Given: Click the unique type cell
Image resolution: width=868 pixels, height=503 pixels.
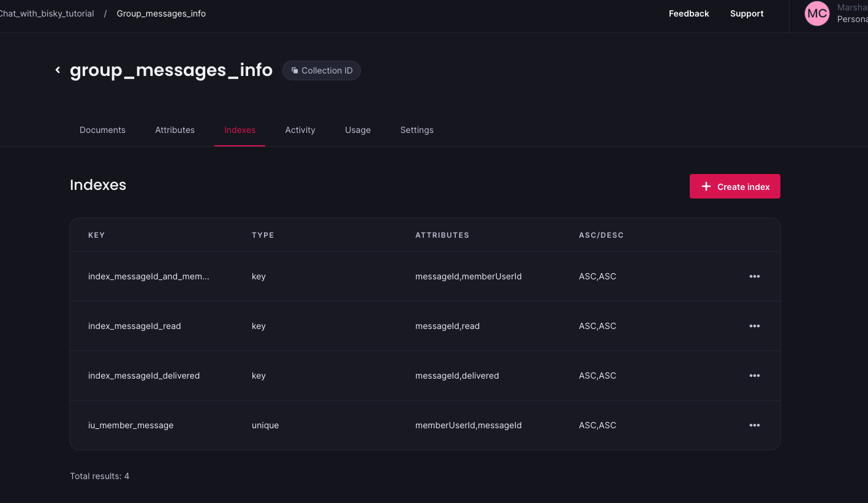Looking at the screenshot, I should tap(265, 425).
